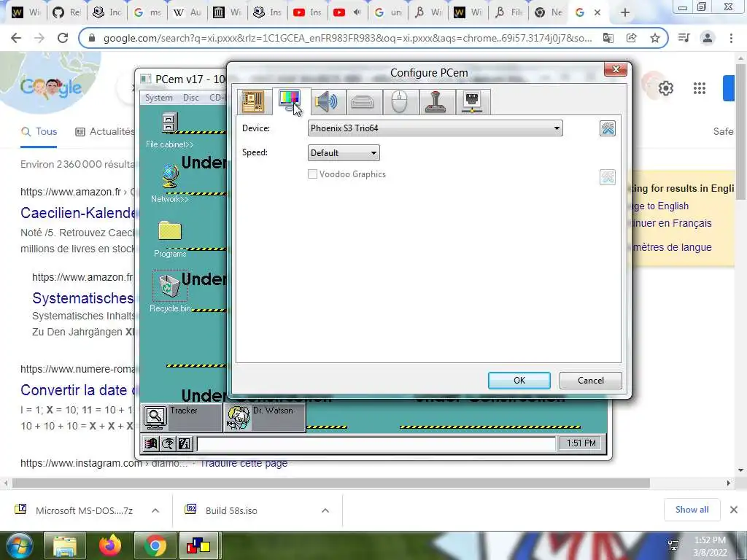Expand options for Microsoft MS-DOS download
This screenshot has height=560, width=747.
click(155, 510)
